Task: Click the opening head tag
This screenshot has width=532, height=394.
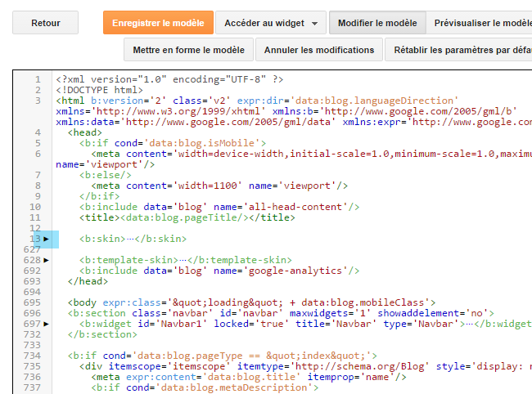Action: [85, 132]
